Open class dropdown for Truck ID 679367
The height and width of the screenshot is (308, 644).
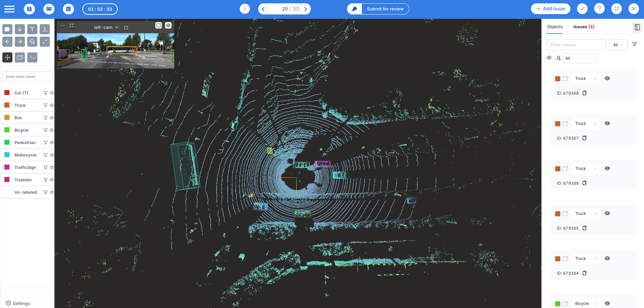pos(586,124)
